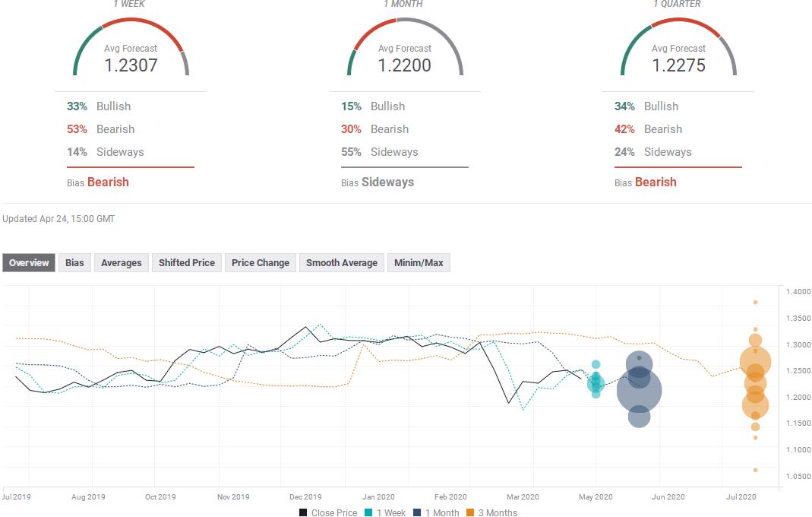The image size is (812, 517).
Task: Click the largest 1 Month forecast bubble
Action: [639, 391]
